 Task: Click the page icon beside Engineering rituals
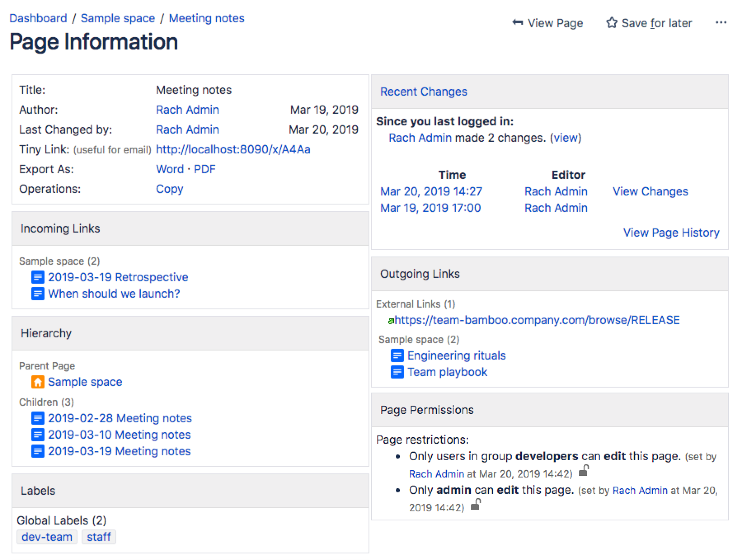click(x=397, y=355)
